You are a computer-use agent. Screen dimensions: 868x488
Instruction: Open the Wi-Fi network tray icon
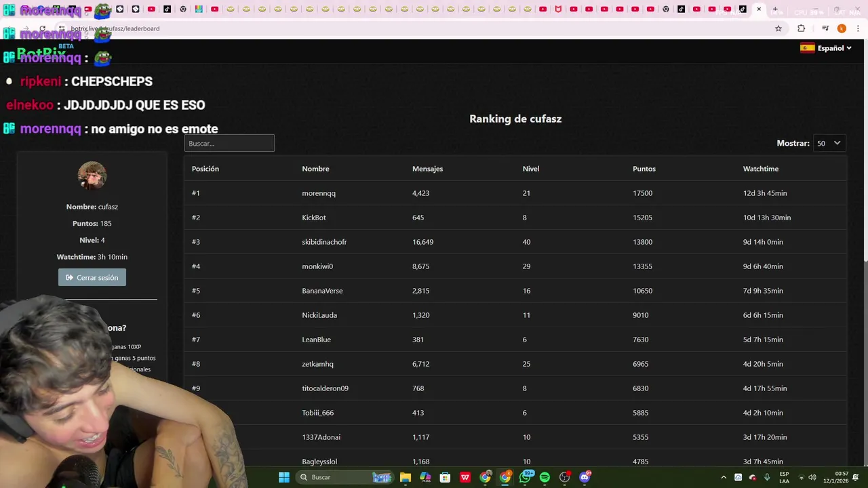(x=801, y=477)
